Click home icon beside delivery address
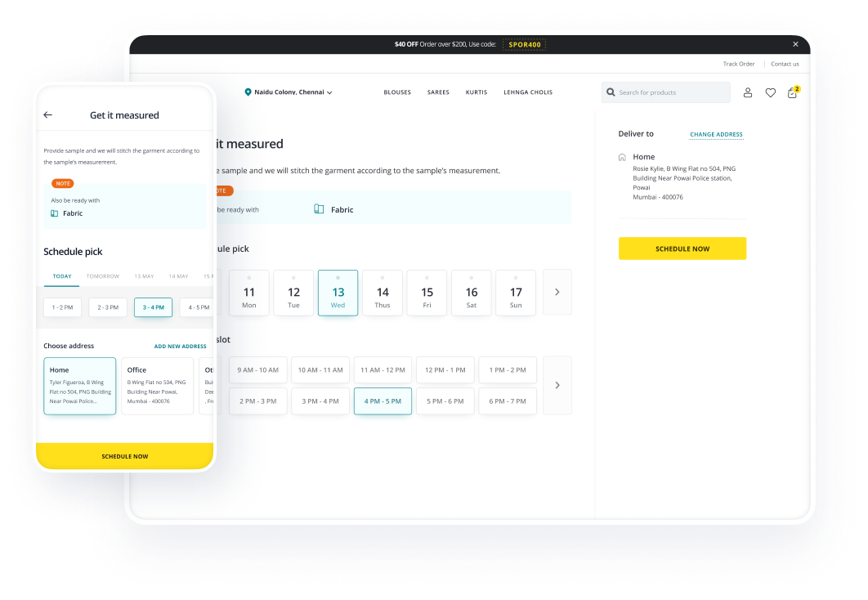The image size is (868, 600). coord(622,157)
